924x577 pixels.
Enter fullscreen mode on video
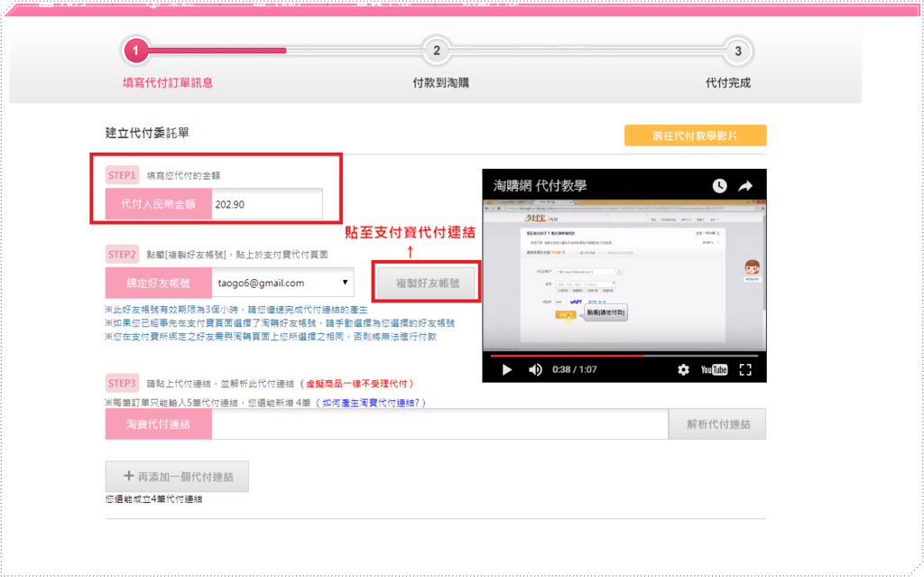pyautogui.click(x=745, y=370)
